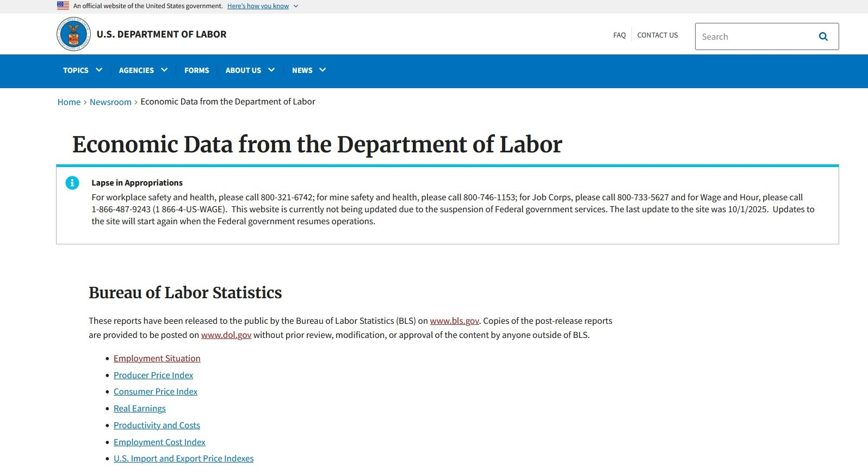Viewport: 868px width, 474px height.
Task: Navigate to Home breadcrumb link
Action: pos(69,102)
